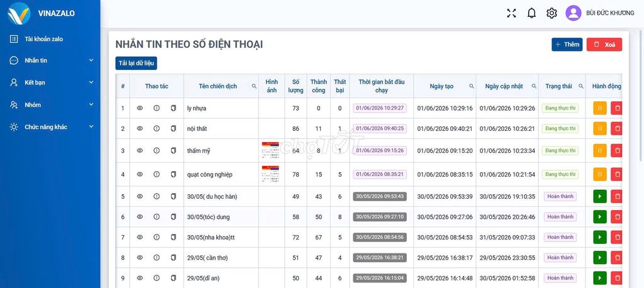The image size is (644, 288).
Task: View the '30/05( du học hàn)' campaign
Action: click(140, 196)
